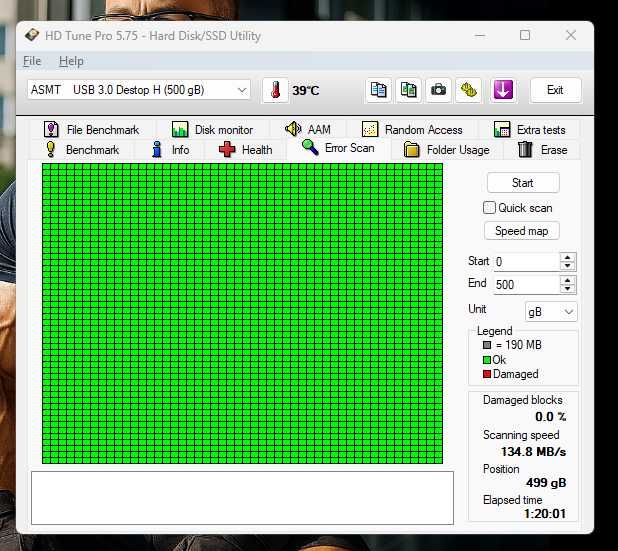Click the empty log box below the grid

pyautogui.click(x=242, y=498)
